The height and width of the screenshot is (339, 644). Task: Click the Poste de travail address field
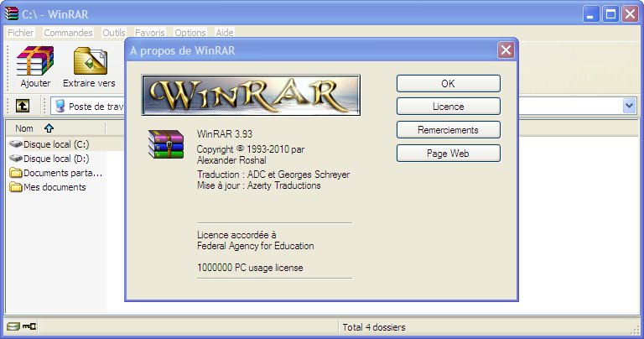click(343, 106)
